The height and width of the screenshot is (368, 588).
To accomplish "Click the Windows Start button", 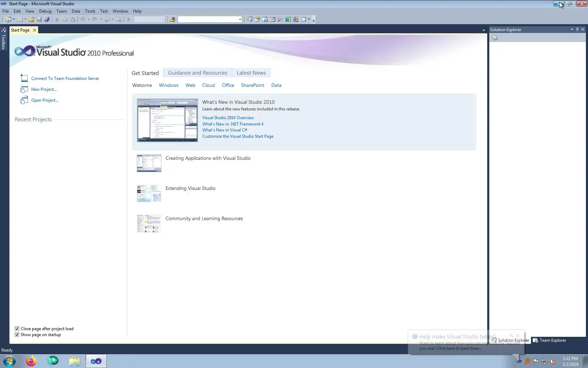I will click(x=9, y=361).
